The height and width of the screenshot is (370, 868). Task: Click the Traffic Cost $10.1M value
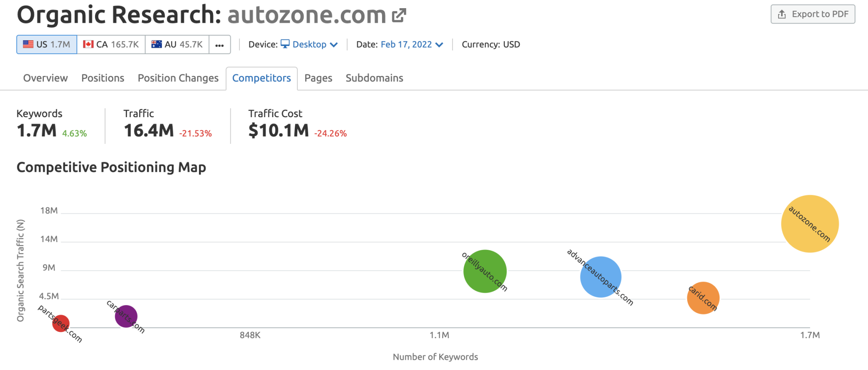tap(278, 130)
